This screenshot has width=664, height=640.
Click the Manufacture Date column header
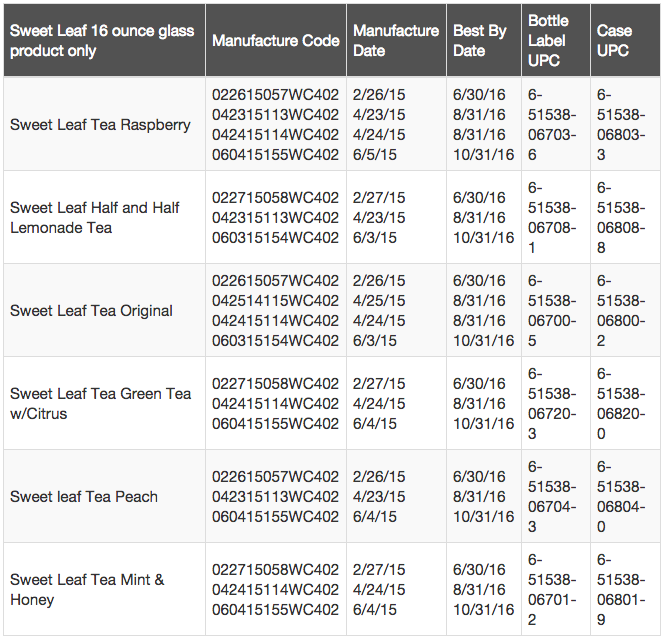396,41
